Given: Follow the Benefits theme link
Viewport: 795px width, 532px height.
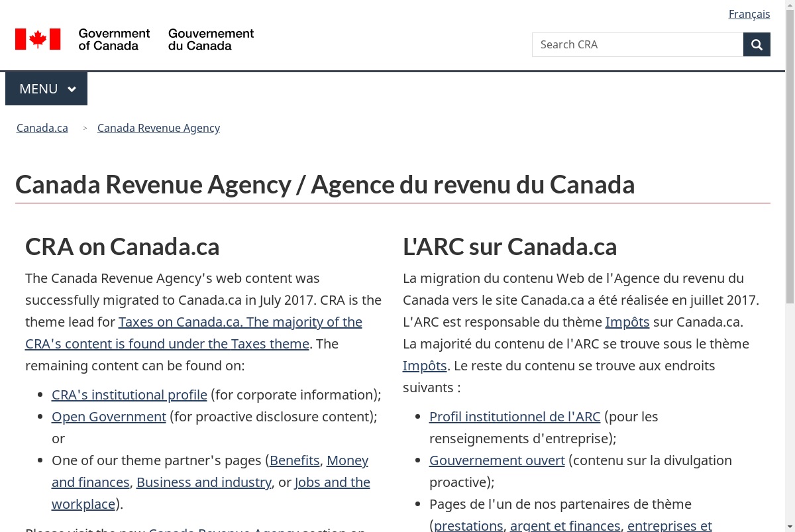Looking at the screenshot, I should coord(295,460).
